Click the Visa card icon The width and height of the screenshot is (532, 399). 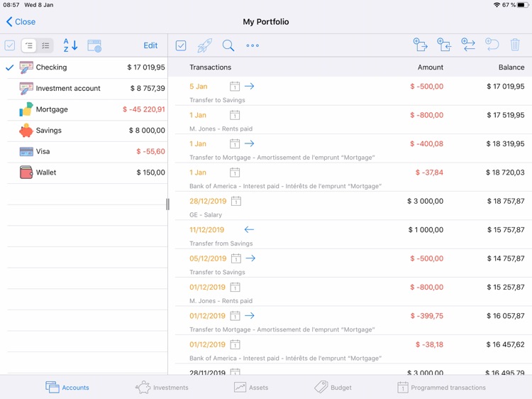tap(26, 151)
